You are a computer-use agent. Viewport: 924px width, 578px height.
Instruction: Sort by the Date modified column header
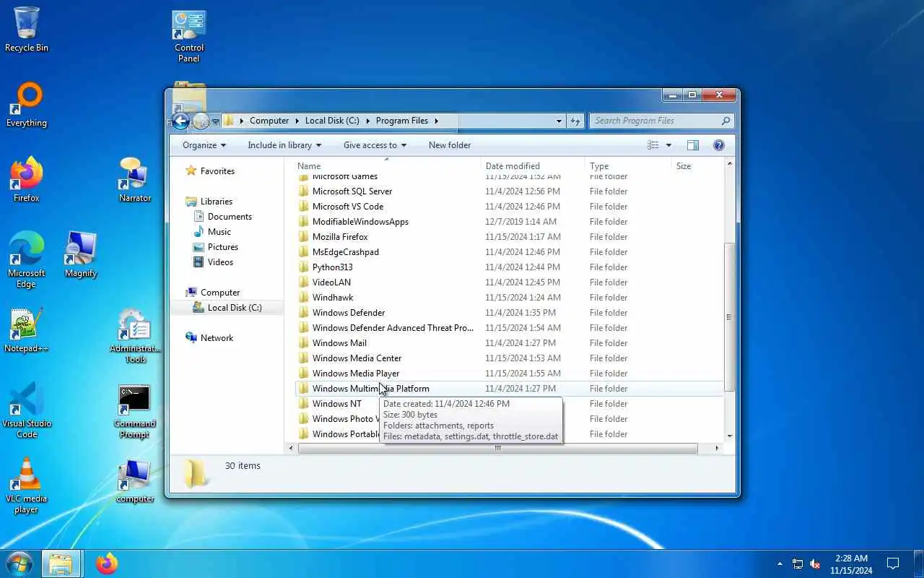532,166
